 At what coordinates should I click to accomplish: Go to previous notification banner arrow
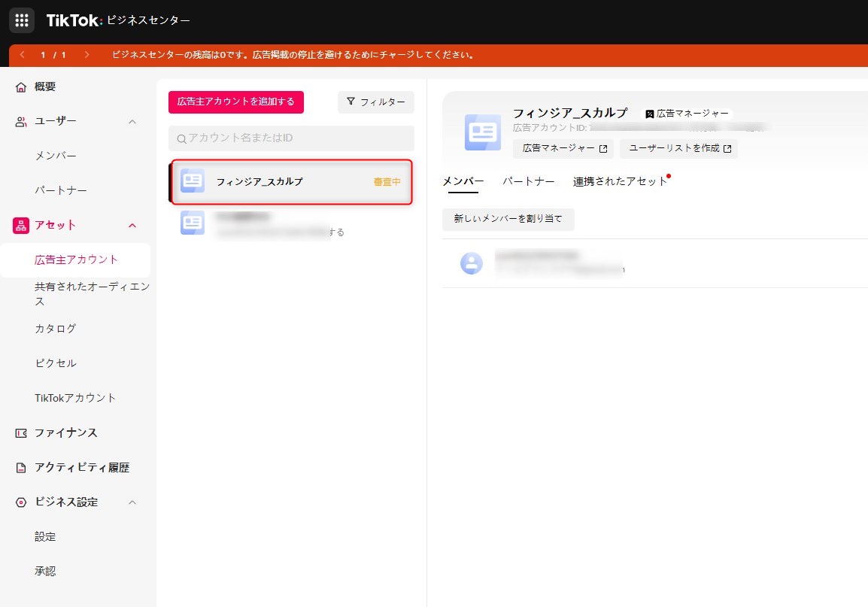click(x=23, y=55)
